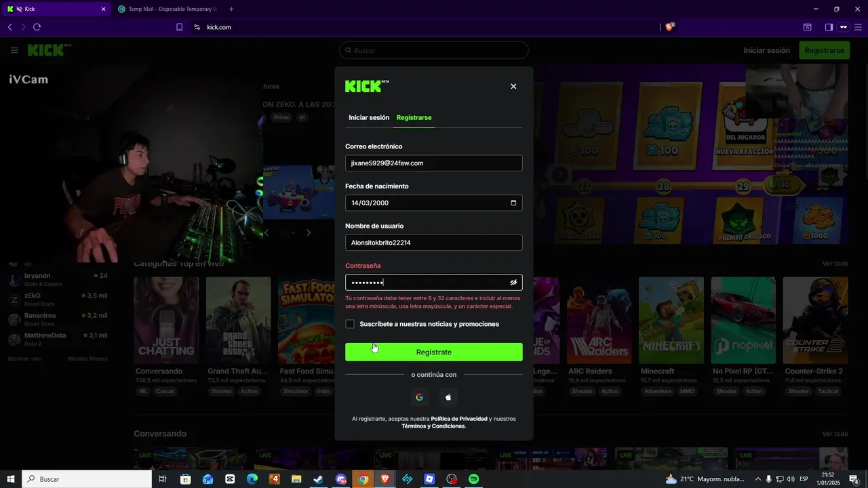868x488 pixels.
Task: Open the Conversando section heading
Action: point(160,434)
